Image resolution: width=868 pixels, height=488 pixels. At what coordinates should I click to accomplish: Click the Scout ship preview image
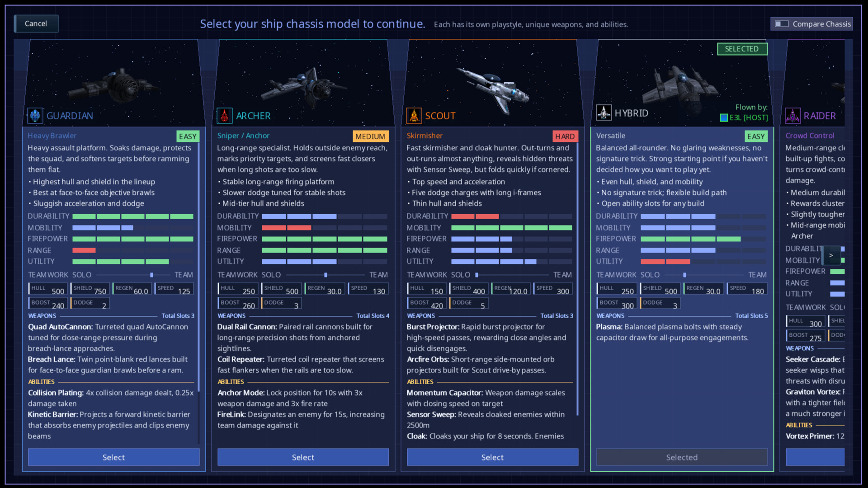point(492,84)
